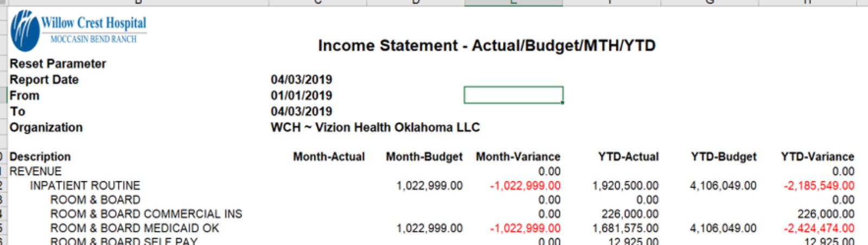Select the Organization label cell
Screen dimensions: 868x245
46,128
